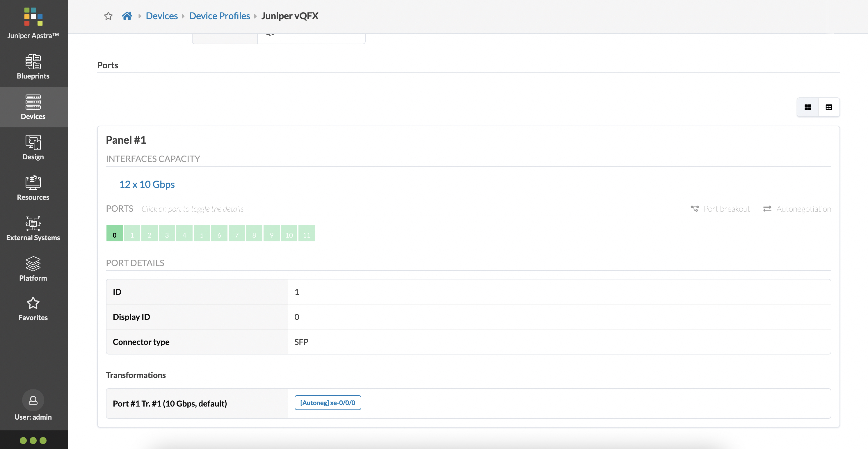Click the Autonegotiation legend icon
This screenshot has height=449, width=868.
tap(767, 209)
